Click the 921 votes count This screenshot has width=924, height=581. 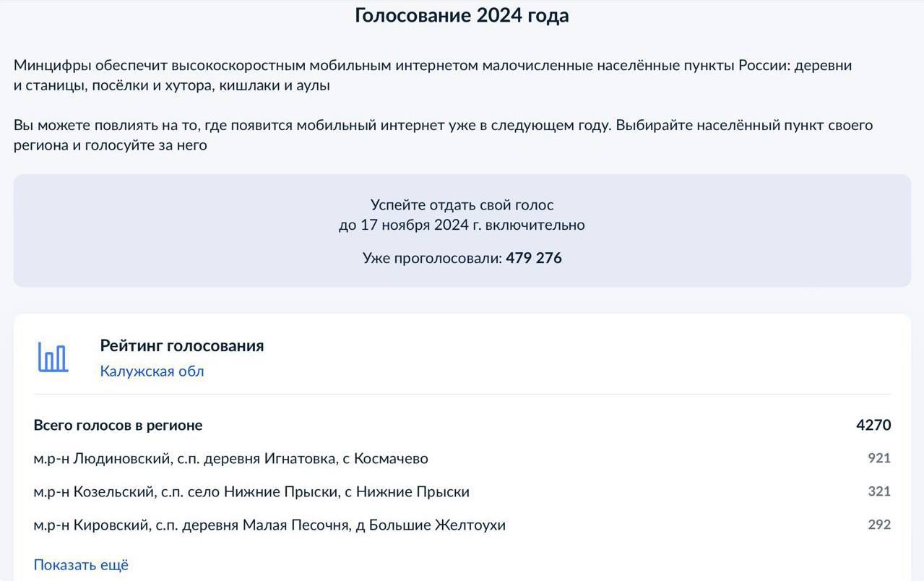coord(879,458)
